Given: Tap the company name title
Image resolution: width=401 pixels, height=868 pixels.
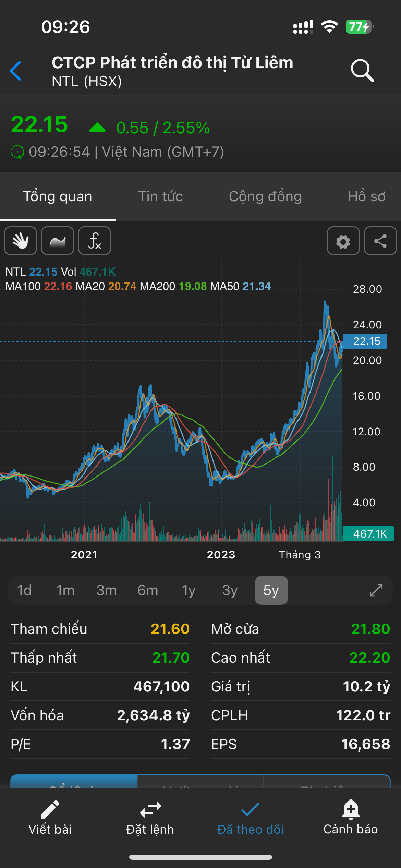Looking at the screenshot, I should [172, 63].
